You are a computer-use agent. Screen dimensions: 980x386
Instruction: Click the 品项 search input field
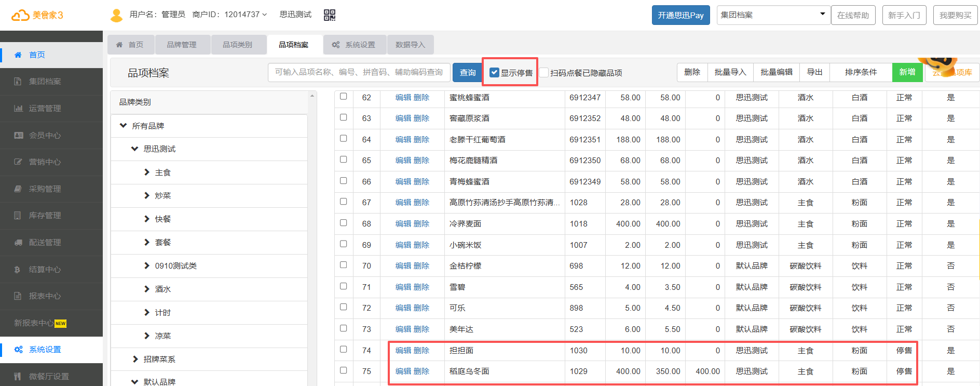[359, 73]
